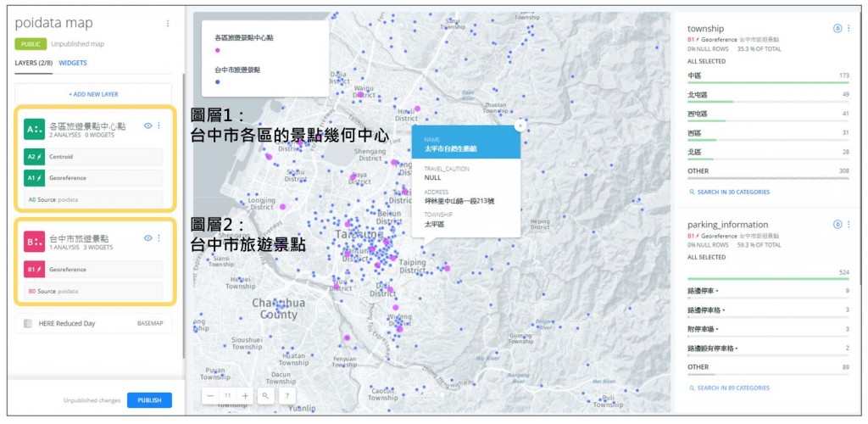
Task: Click the township widget title
Action: (x=705, y=28)
